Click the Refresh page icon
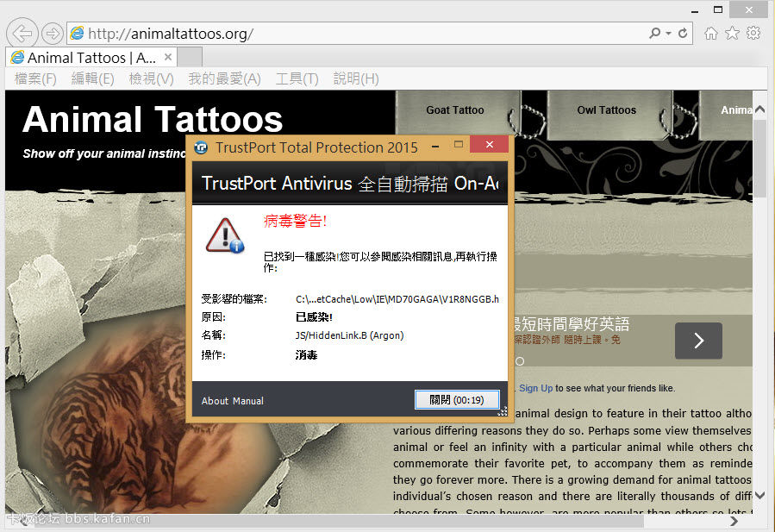Viewport: 775px width, 532px height. [683, 33]
